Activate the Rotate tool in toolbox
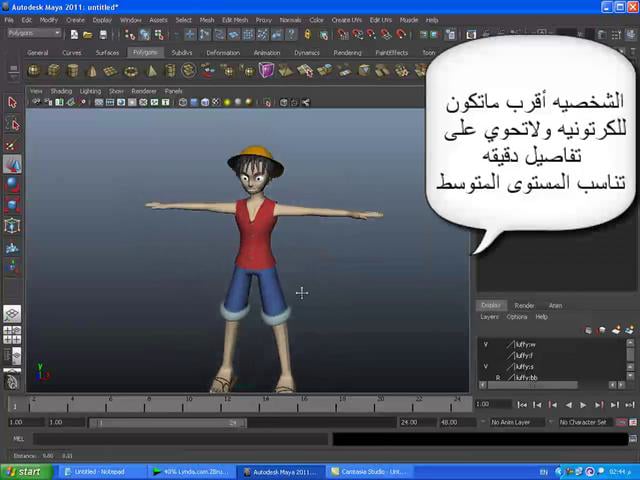640x480 pixels. point(12,184)
